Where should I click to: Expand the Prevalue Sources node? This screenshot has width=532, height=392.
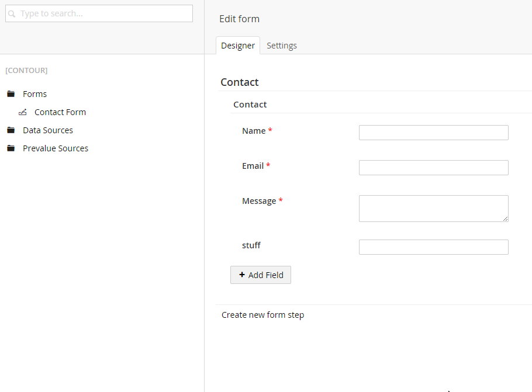coord(56,148)
